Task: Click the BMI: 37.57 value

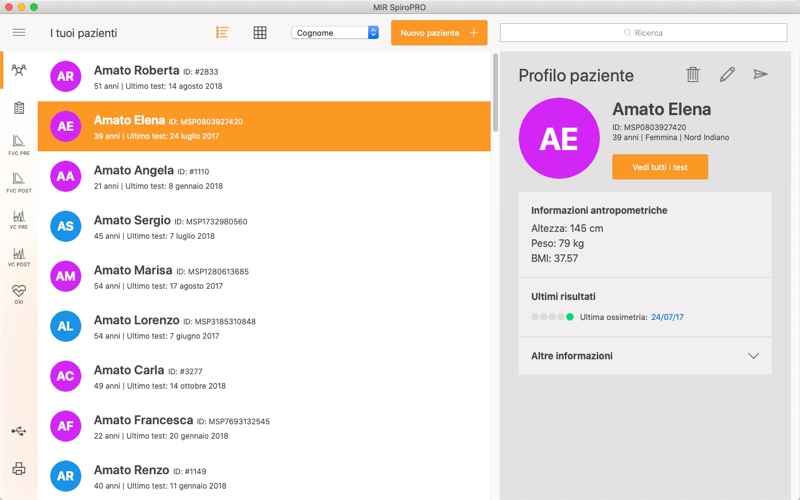Action: (555, 258)
